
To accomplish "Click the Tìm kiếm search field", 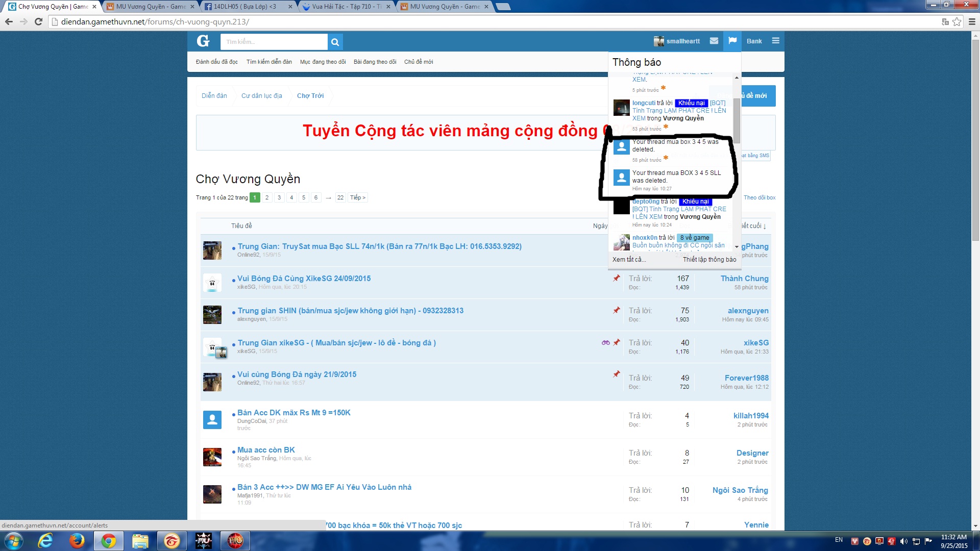I will (x=274, y=42).
